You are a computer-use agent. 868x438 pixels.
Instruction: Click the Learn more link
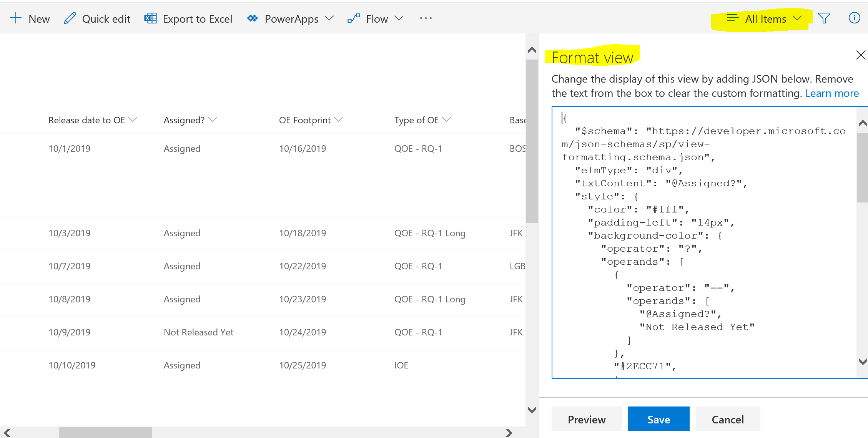click(832, 93)
